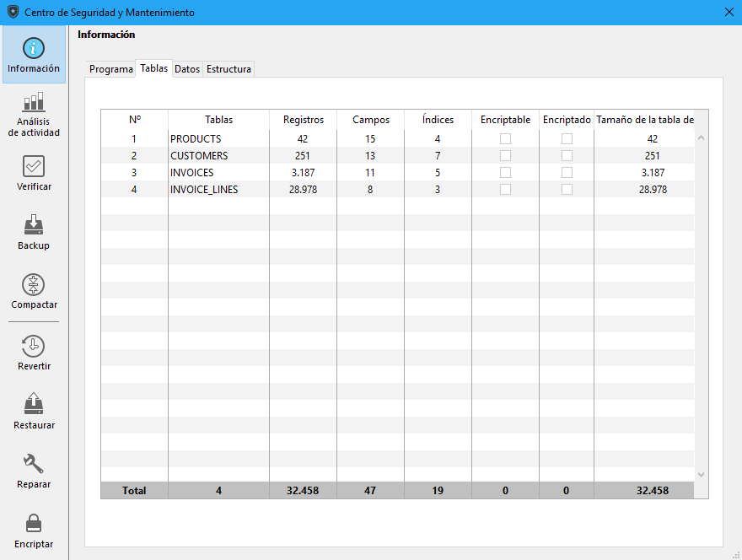Select the Revertir icon

34,346
